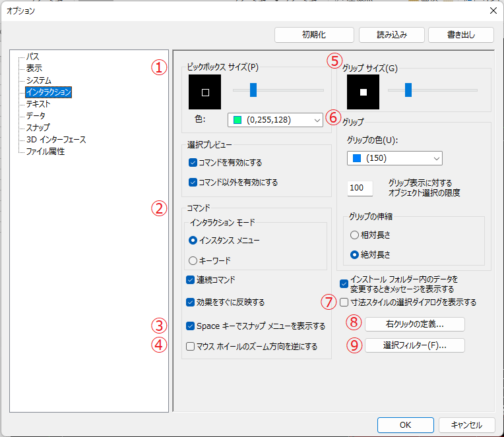Select インタラクション tree item

point(49,92)
